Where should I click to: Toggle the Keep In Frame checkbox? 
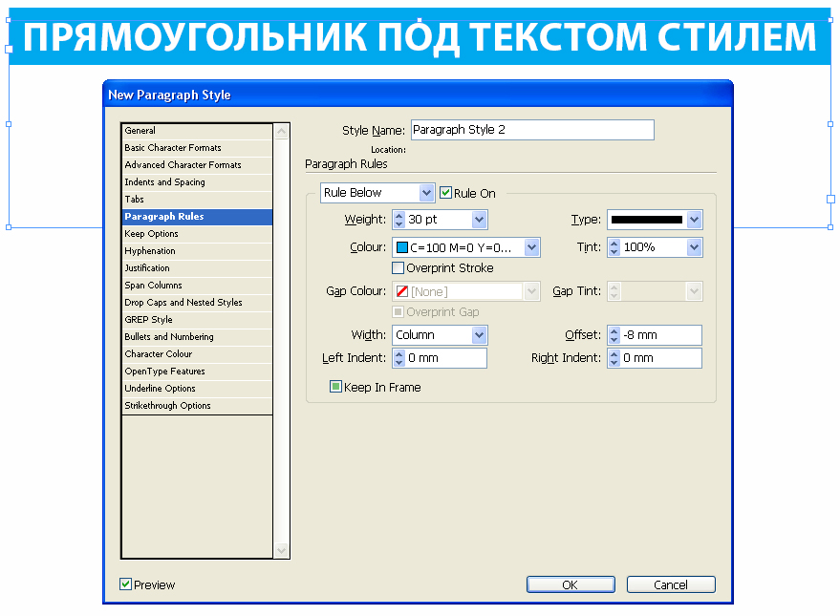(x=335, y=387)
